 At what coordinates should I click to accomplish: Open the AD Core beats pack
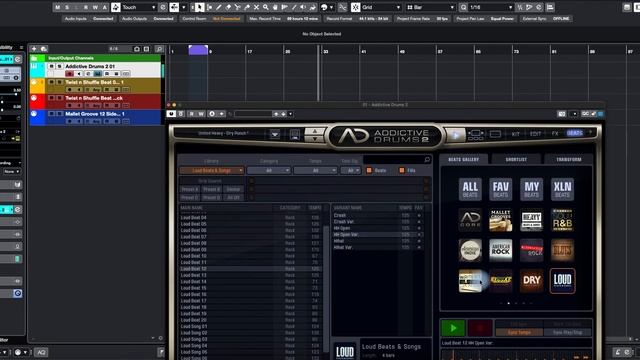click(470, 220)
